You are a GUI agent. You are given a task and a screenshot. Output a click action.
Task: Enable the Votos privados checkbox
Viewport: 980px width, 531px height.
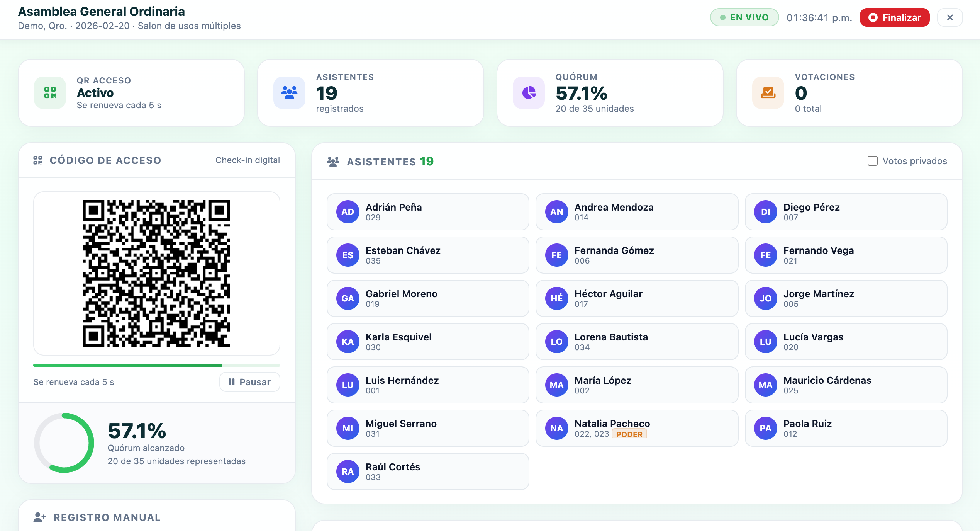pos(872,161)
